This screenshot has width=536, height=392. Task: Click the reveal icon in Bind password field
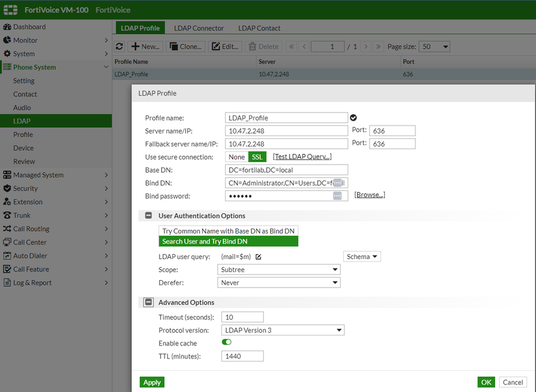click(337, 196)
